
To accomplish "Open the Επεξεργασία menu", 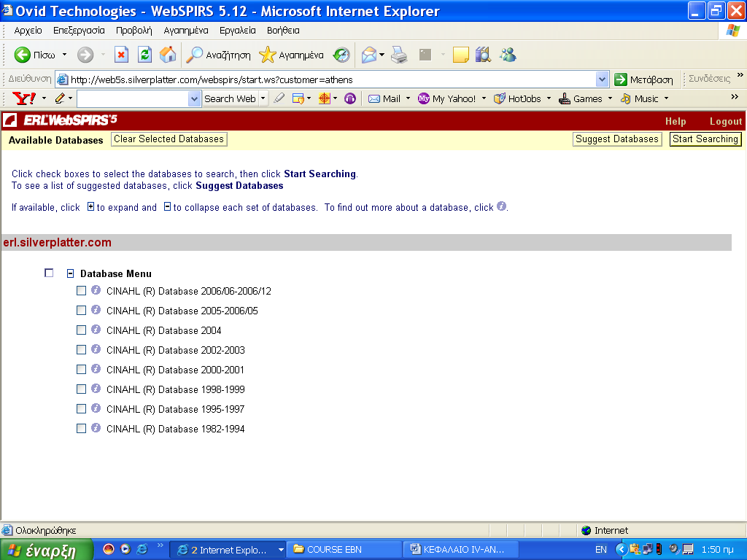I will tap(79, 31).
